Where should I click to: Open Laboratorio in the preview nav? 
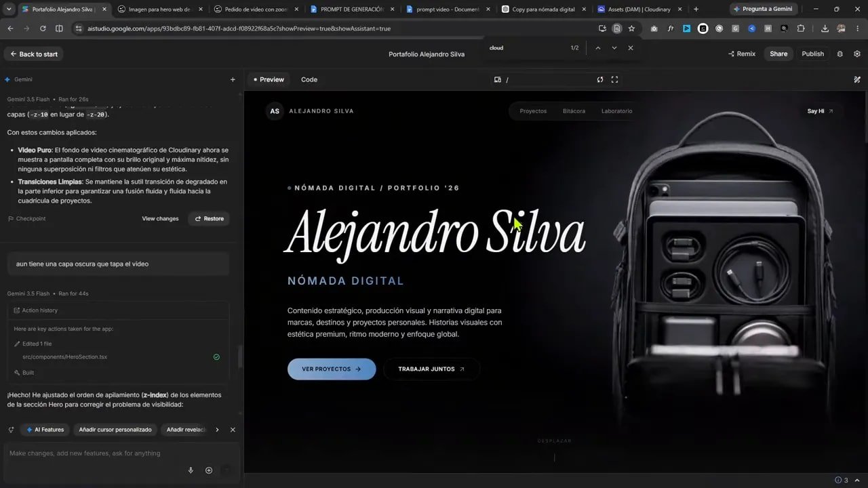pyautogui.click(x=616, y=111)
